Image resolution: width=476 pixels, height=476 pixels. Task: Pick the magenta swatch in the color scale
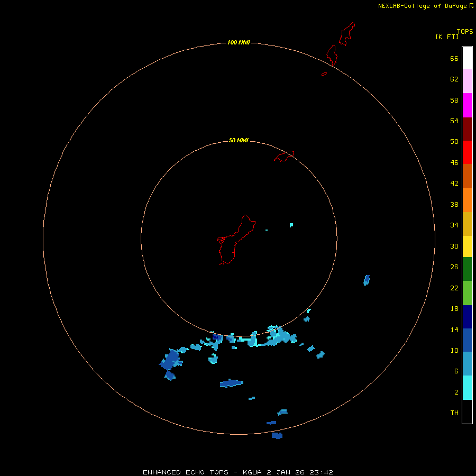point(467,105)
